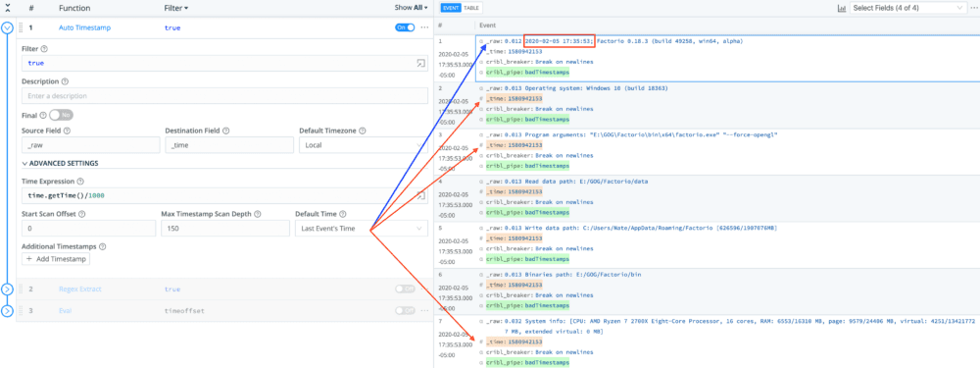Turn off the Auto Timestamp On toggle
This screenshot has width=980, height=368.
[x=405, y=27]
